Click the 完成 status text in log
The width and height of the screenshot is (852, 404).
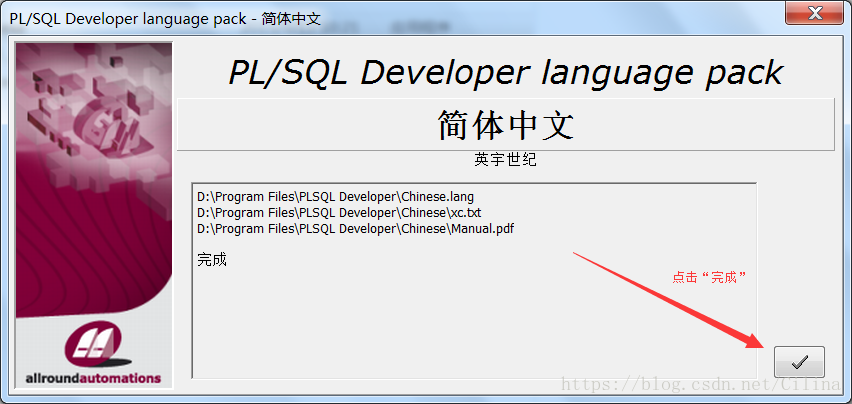pyautogui.click(x=211, y=260)
